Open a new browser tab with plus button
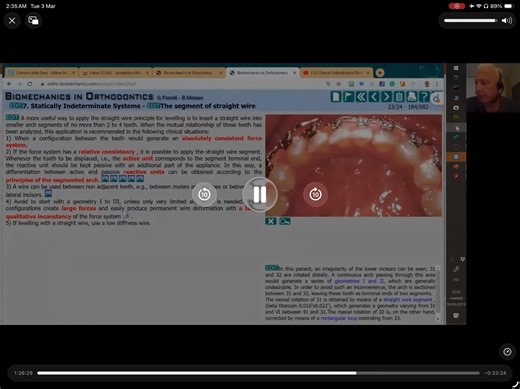520x389 pixels. 380,72
